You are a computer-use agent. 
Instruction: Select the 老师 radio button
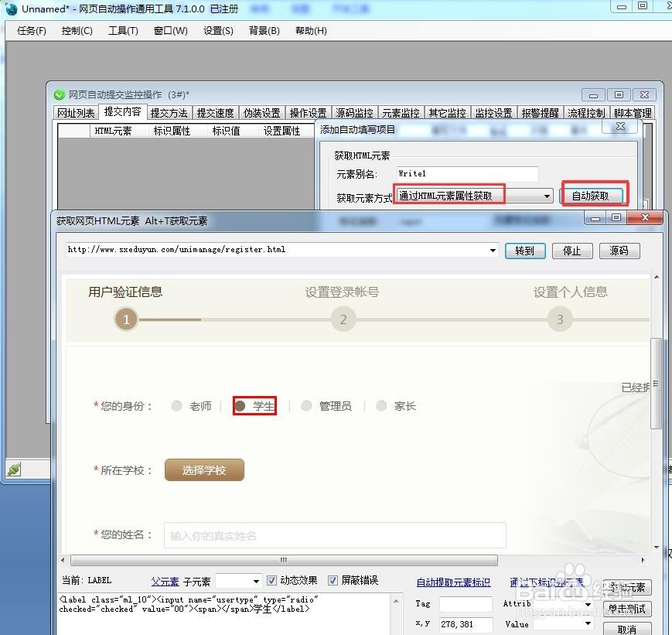point(176,405)
